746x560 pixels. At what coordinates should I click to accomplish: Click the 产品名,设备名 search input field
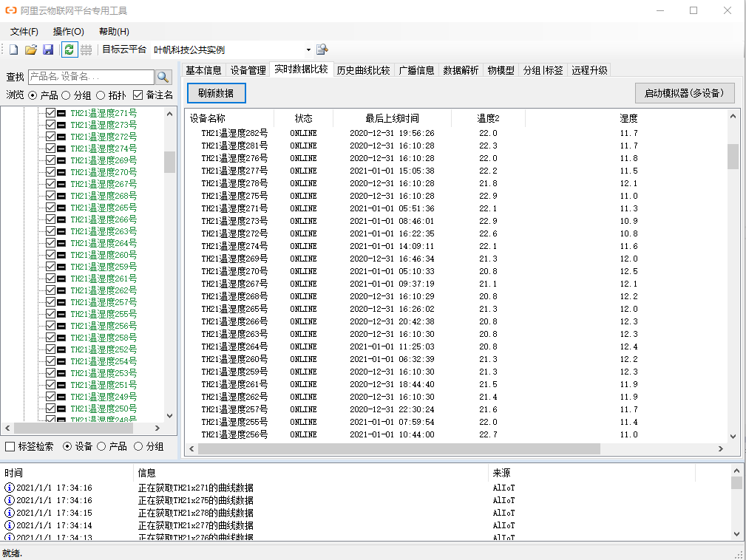pos(92,77)
